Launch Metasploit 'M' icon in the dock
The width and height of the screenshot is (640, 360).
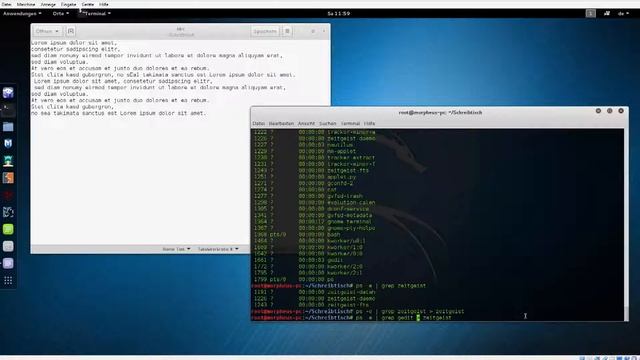tap(8, 143)
